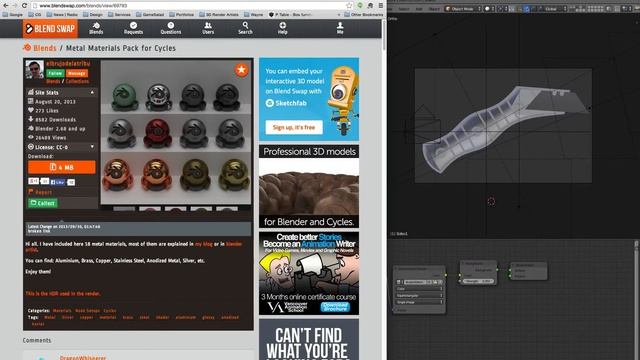Click Sketchfab 'Sign up, it's free' button

(294, 127)
